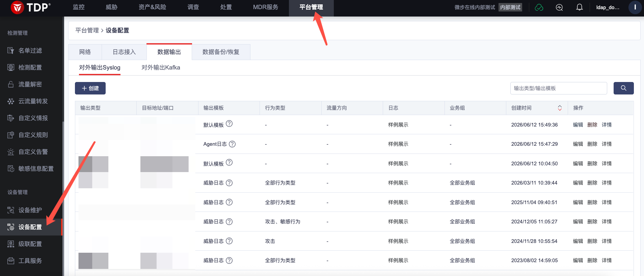The image size is (644, 276).
Task: Click the TDP logo icon
Action: tap(17, 7)
